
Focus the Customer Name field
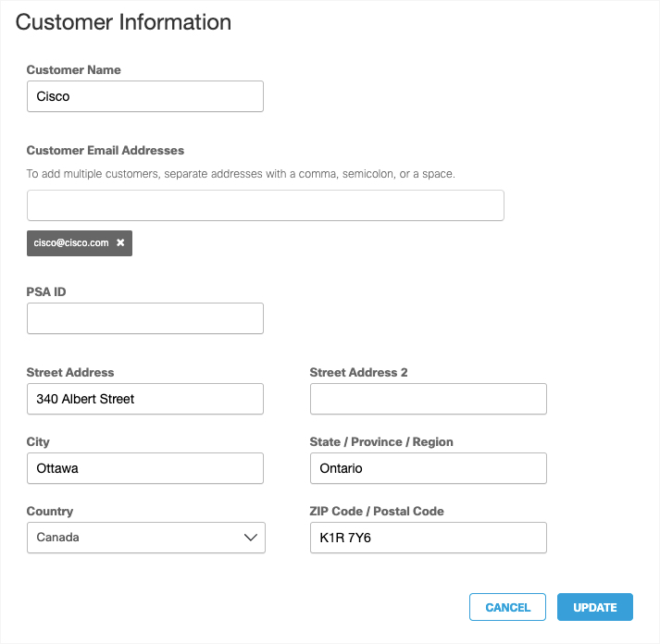(145, 96)
